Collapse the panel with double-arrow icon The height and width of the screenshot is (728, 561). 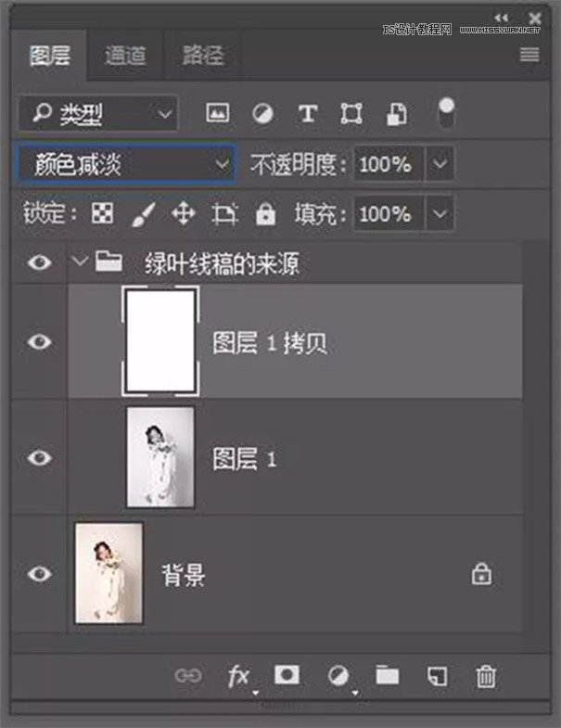pyautogui.click(x=501, y=18)
